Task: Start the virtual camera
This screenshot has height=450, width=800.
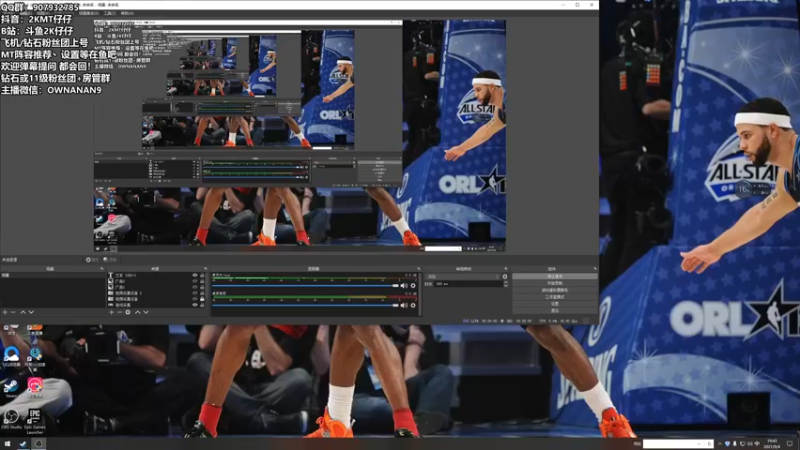Action: [555, 290]
